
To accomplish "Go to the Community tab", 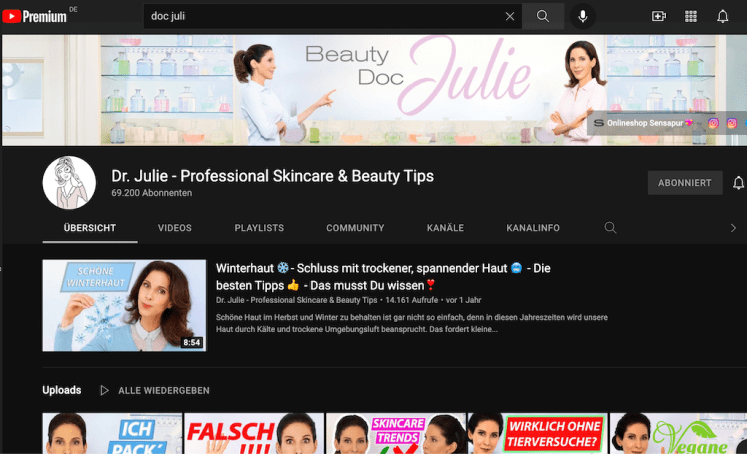I will click(x=355, y=228).
